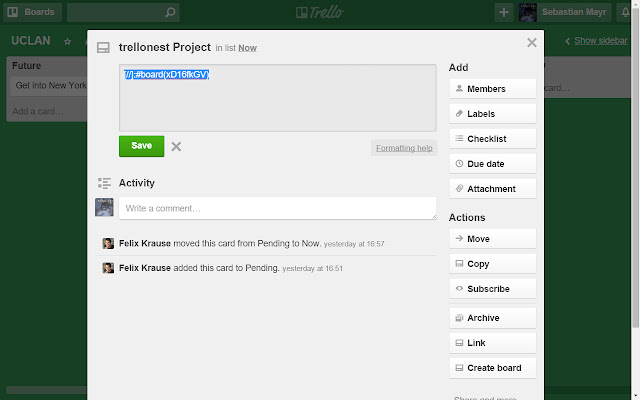Click the Show sidebar link
The height and width of the screenshot is (400, 640).
pyautogui.click(x=600, y=41)
